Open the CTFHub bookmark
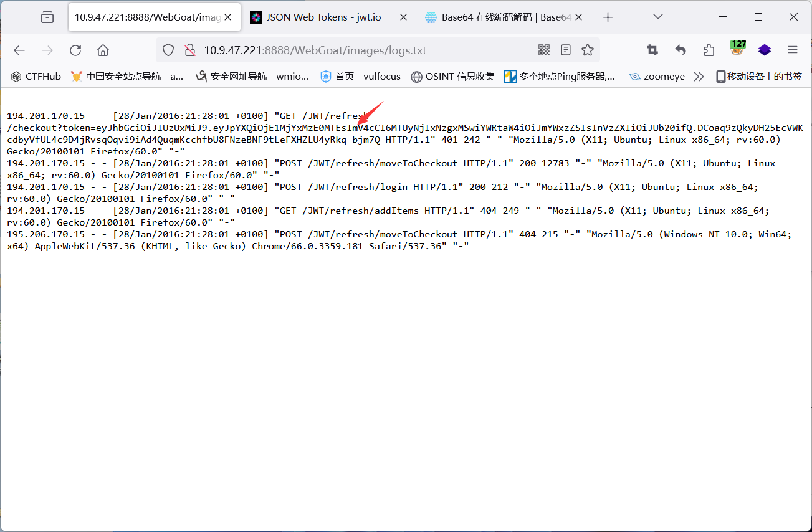Viewport: 812px width, 532px height. 36,77
